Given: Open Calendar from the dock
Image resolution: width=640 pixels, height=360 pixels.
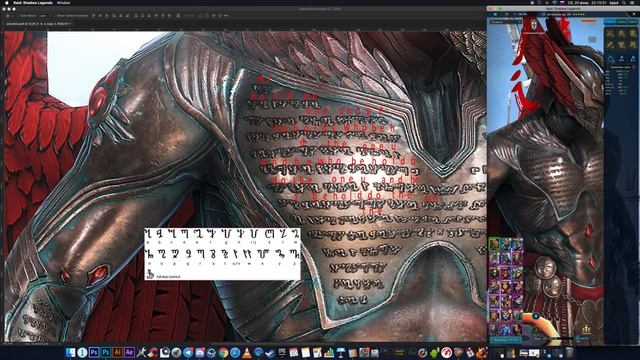Looking at the screenshot, I should (293, 352).
